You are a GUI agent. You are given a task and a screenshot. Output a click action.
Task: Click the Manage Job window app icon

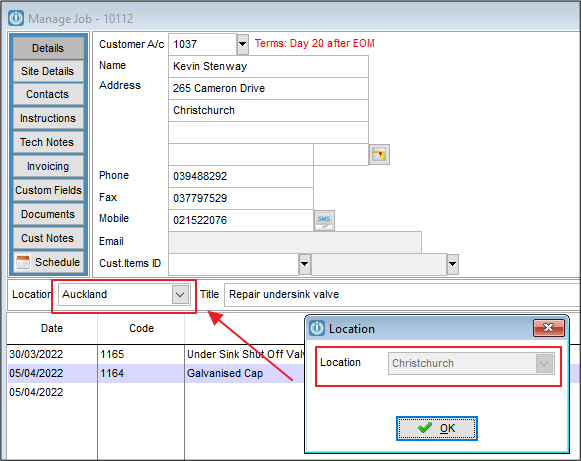coord(16,18)
